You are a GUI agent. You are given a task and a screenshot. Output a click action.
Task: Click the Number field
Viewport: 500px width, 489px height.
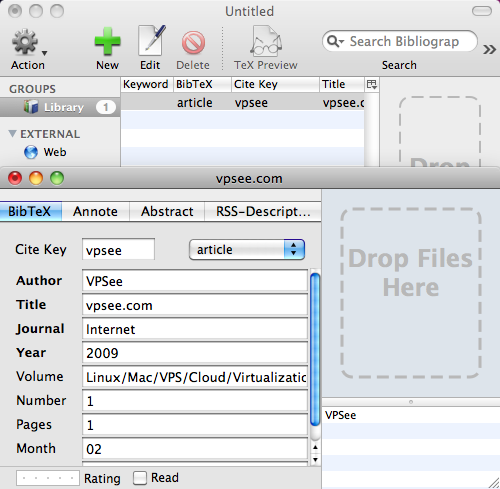(195, 401)
